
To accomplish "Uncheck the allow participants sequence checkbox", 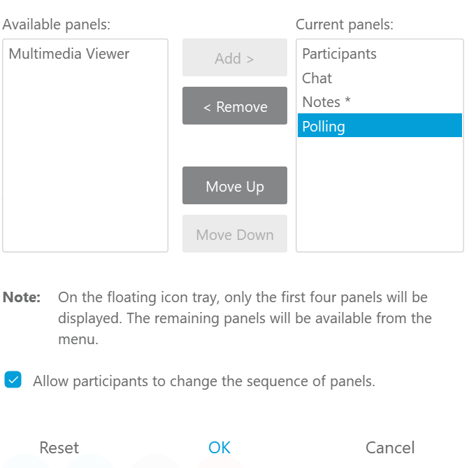I will coord(13,381).
